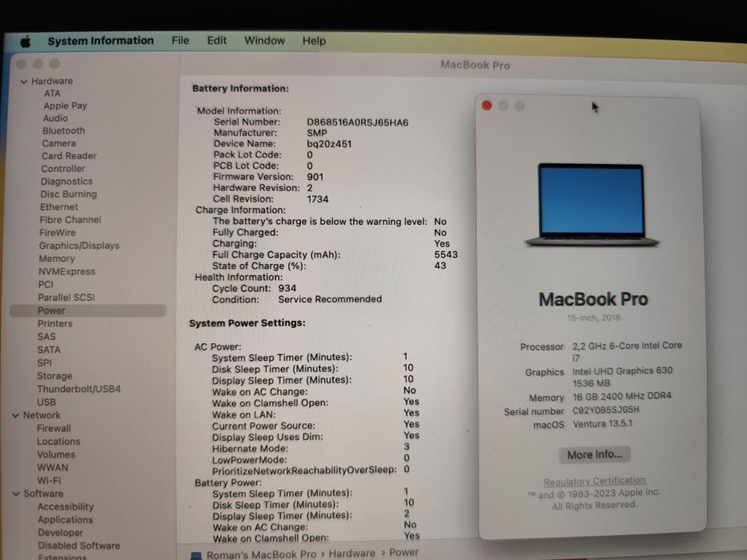Select Disabled Software under Software
747x560 pixels.
tap(79, 546)
